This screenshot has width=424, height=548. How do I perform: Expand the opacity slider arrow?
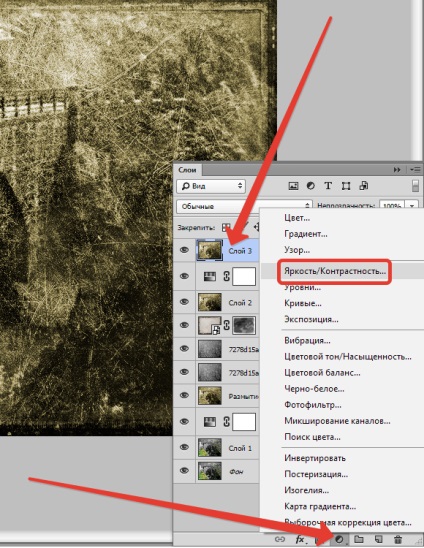(x=412, y=206)
